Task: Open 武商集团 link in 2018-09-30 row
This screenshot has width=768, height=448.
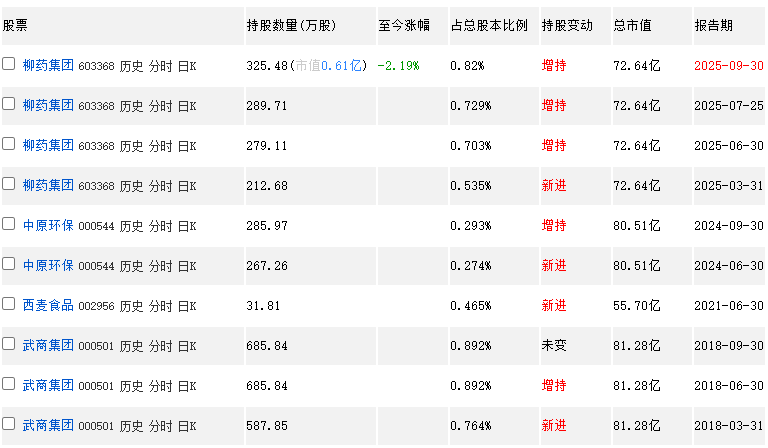Action: (x=48, y=346)
